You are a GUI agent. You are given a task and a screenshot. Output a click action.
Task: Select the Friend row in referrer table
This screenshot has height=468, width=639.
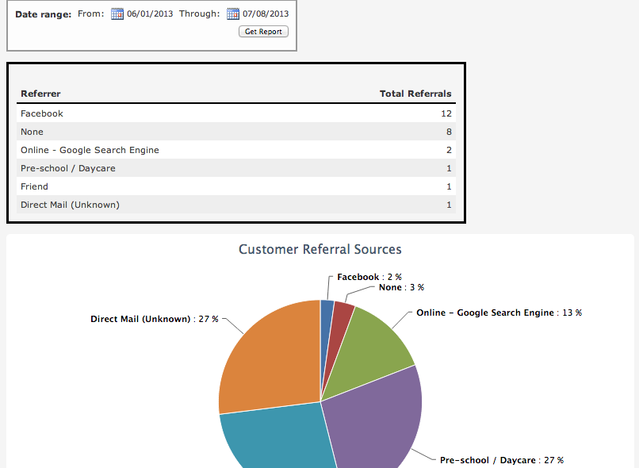click(x=236, y=186)
